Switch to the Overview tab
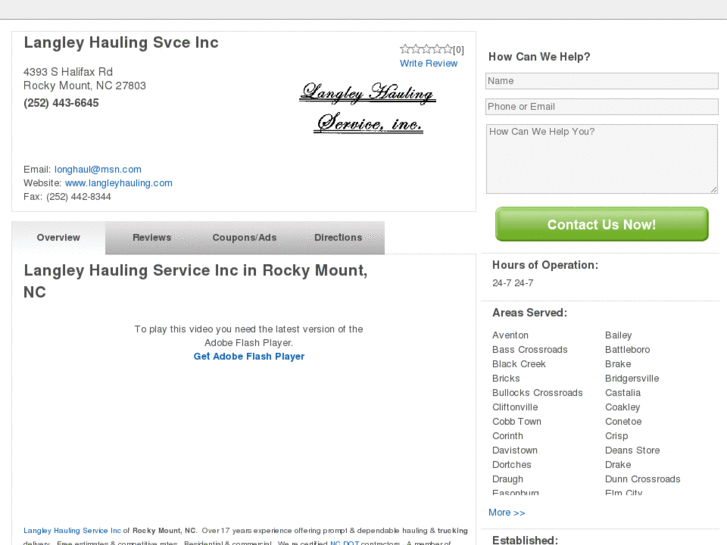The image size is (727, 545). pos(58,238)
